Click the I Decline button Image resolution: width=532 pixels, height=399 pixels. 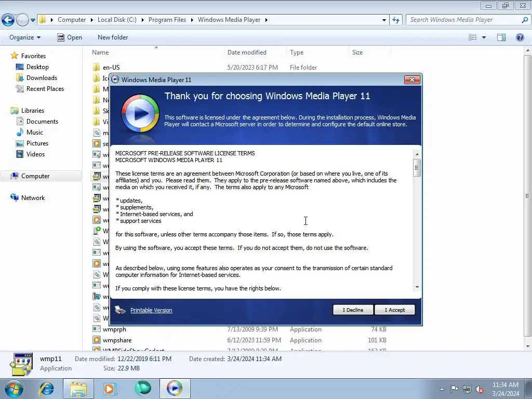pyautogui.click(x=353, y=310)
